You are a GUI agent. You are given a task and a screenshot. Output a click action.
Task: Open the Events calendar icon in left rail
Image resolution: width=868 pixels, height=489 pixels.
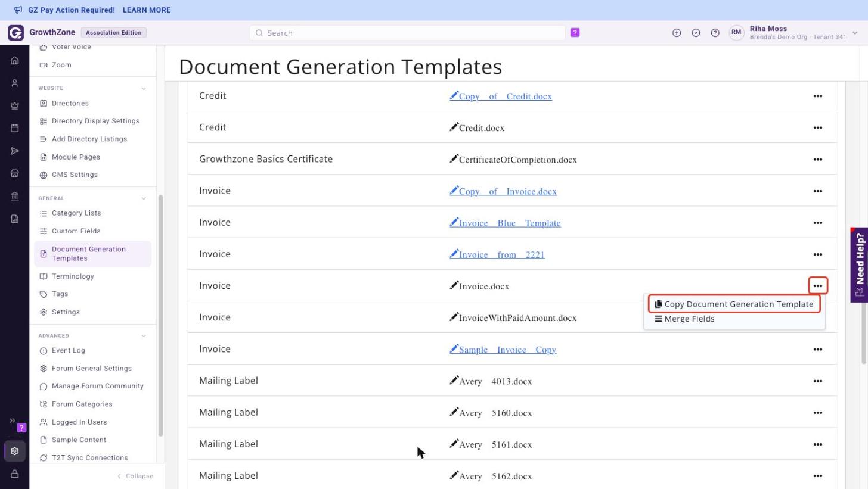coord(15,128)
